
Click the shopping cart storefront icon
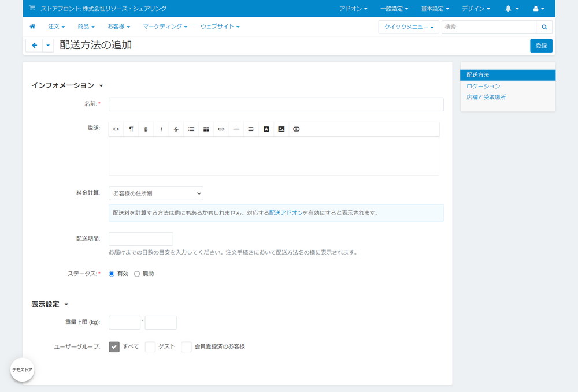pyautogui.click(x=32, y=8)
